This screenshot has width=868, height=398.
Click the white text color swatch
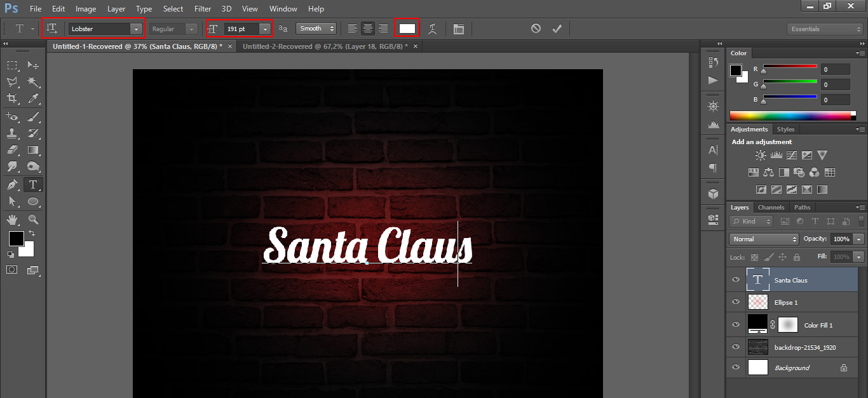click(x=407, y=29)
